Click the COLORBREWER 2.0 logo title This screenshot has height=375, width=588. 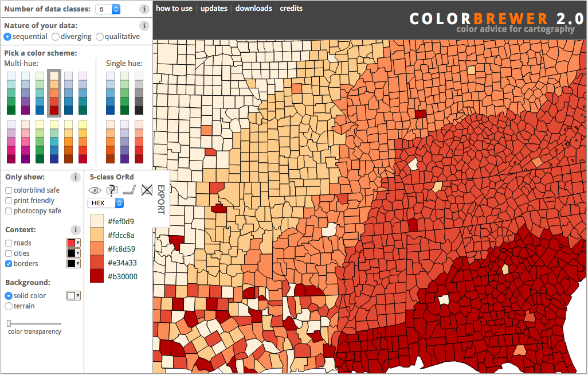pyautogui.click(x=497, y=19)
